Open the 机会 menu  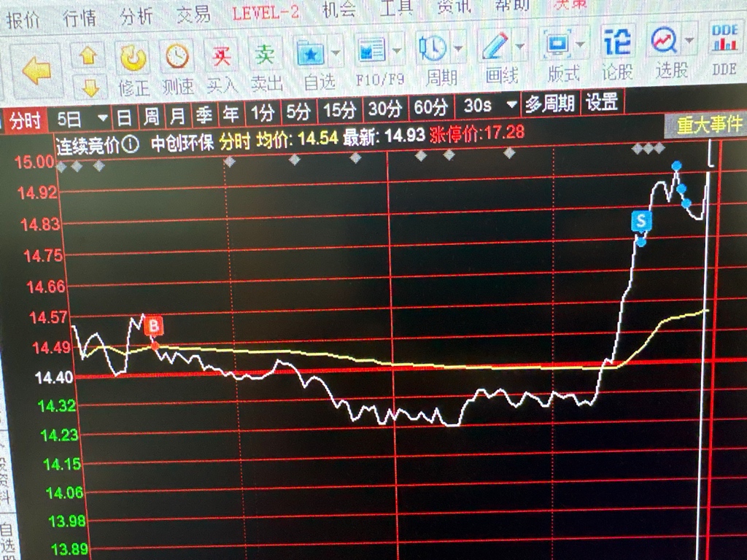coord(339,9)
